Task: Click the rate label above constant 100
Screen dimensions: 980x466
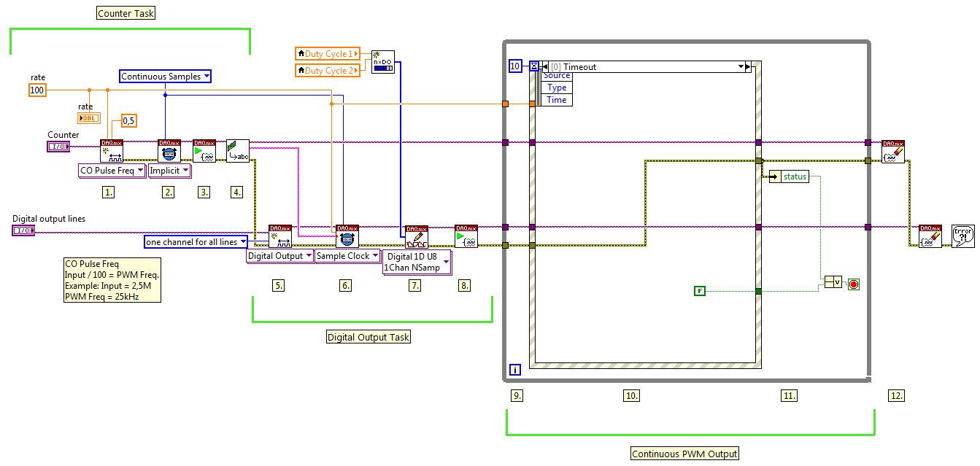Action: tap(38, 77)
